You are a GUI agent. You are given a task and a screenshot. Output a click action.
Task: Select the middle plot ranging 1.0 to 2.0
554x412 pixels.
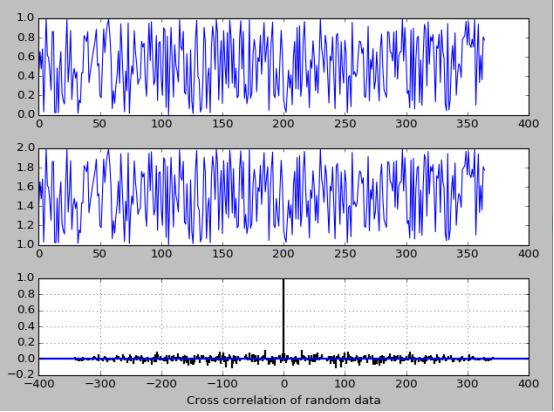(284, 196)
